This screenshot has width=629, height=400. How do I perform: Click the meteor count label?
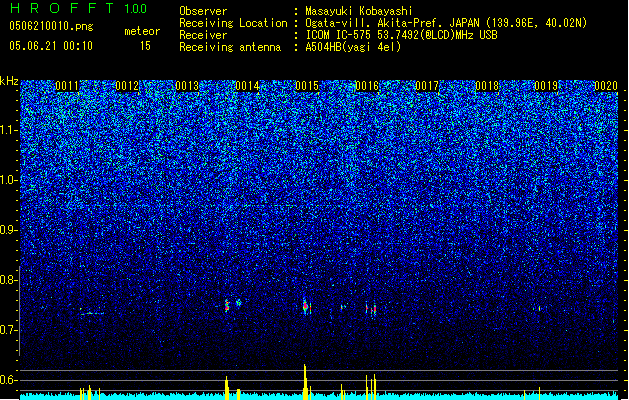coord(142,31)
